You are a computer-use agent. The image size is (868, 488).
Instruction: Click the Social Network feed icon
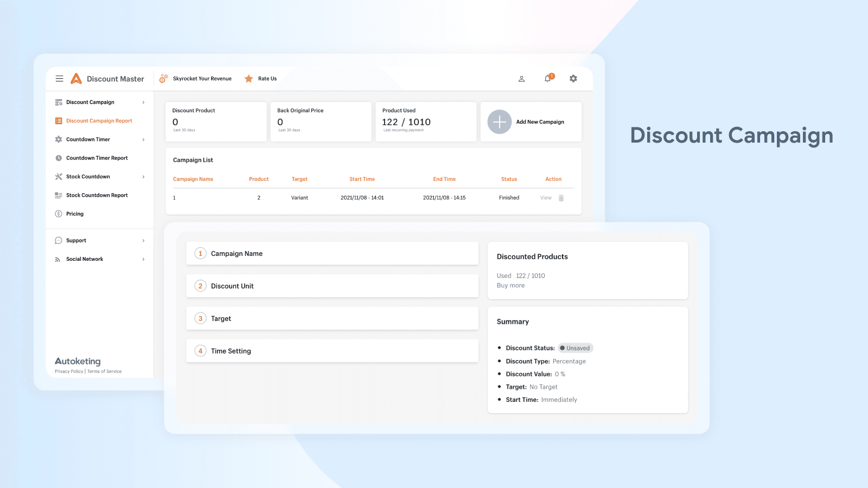[58, 259]
